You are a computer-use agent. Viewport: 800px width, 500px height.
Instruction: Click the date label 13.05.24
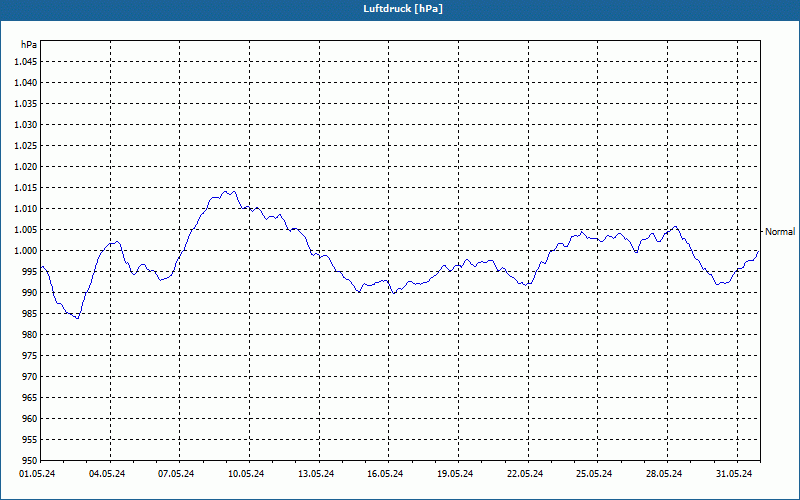[x=316, y=474]
